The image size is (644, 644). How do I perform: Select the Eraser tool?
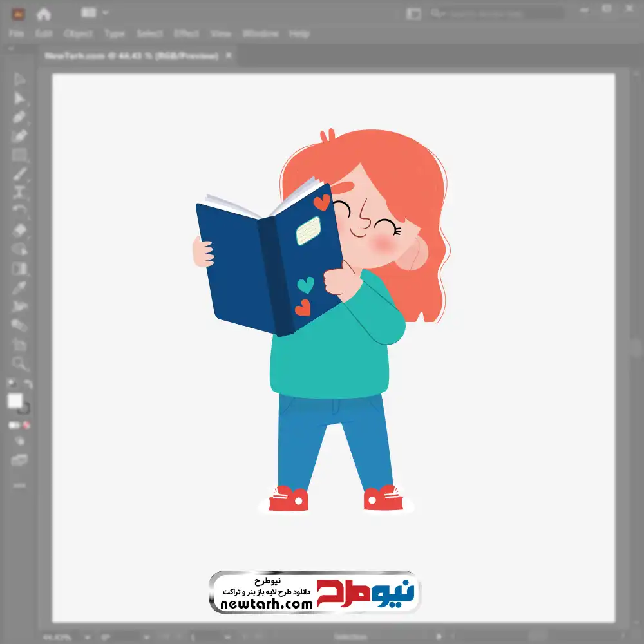point(19,230)
